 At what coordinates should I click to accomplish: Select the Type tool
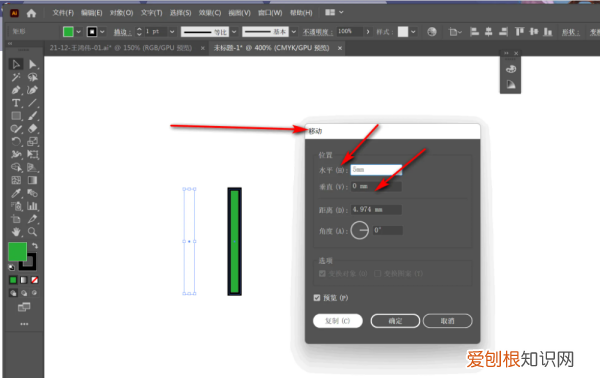point(16,103)
